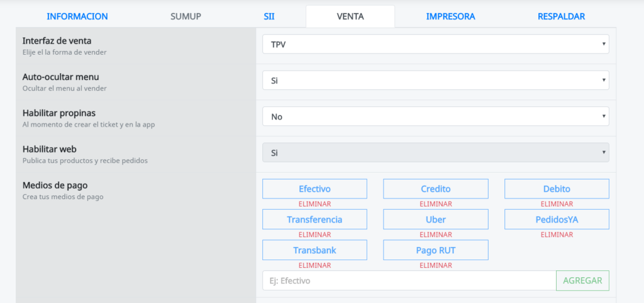Switch to the RESPALDAR tab
This screenshot has width=644, height=303.
[561, 16]
